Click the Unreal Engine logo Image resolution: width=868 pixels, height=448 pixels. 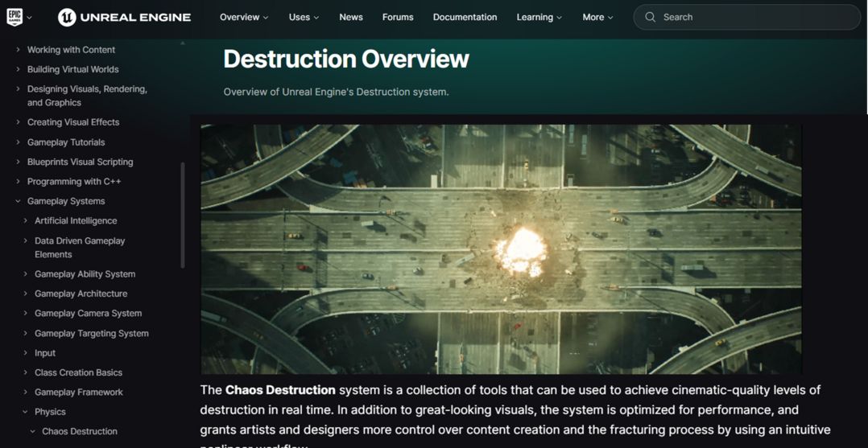click(125, 17)
